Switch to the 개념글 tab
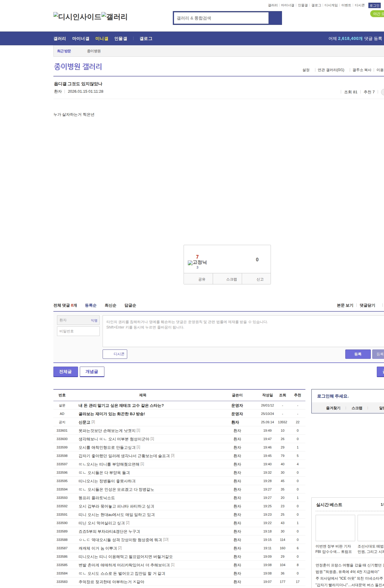The image size is (384, 588). 92,372
